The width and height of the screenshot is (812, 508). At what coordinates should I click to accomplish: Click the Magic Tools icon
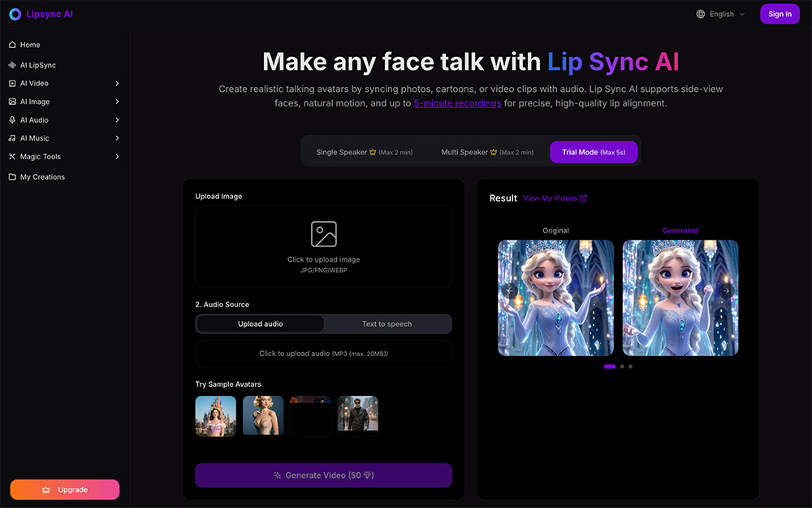tap(12, 157)
